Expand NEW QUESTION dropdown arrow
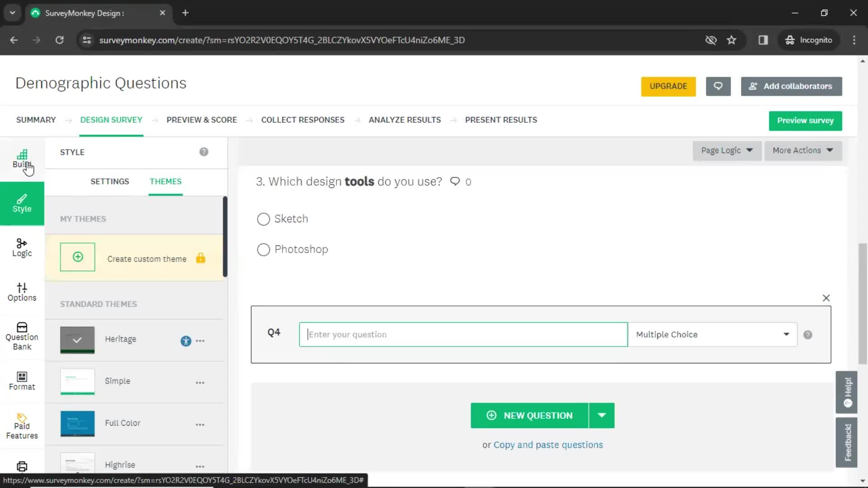Image resolution: width=868 pixels, height=488 pixels. pyautogui.click(x=603, y=415)
